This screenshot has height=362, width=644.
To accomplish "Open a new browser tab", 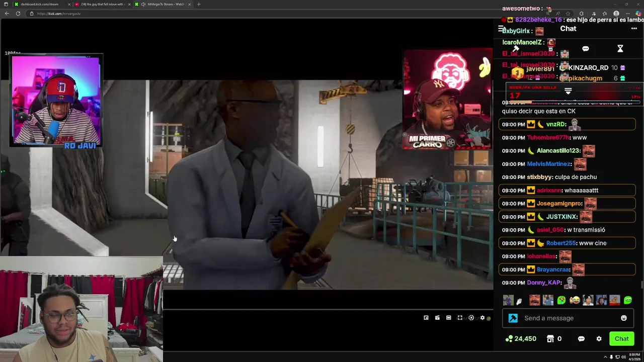I will point(199,4).
